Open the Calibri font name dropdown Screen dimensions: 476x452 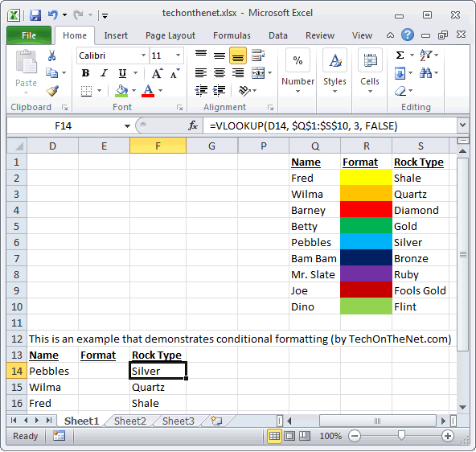[x=143, y=55]
